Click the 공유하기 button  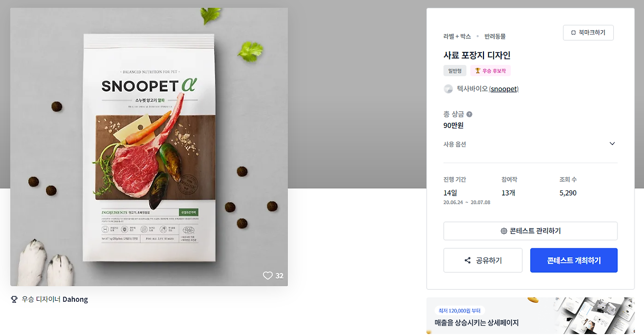point(483,260)
